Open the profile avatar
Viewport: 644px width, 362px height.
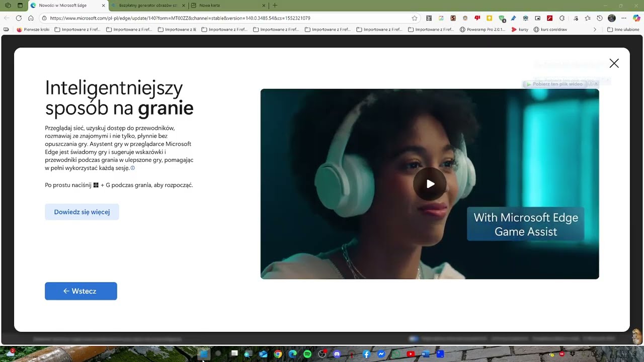pos(612,18)
